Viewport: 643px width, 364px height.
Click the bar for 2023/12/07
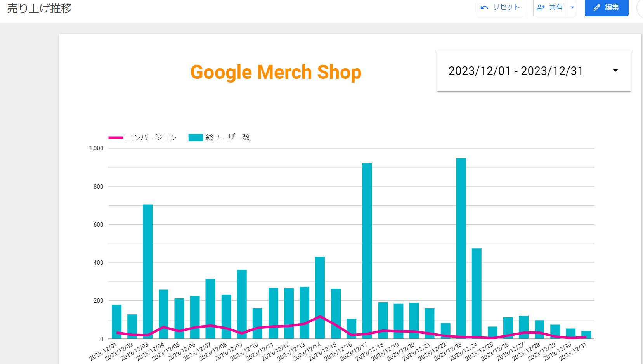[210, 309]
